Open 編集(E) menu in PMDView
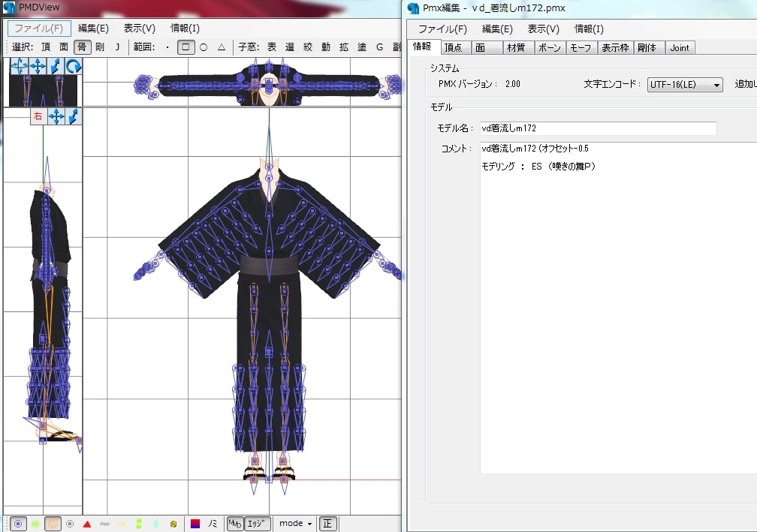Image resolution: width=757 pixels, height=532 pixels. (93, 28)
